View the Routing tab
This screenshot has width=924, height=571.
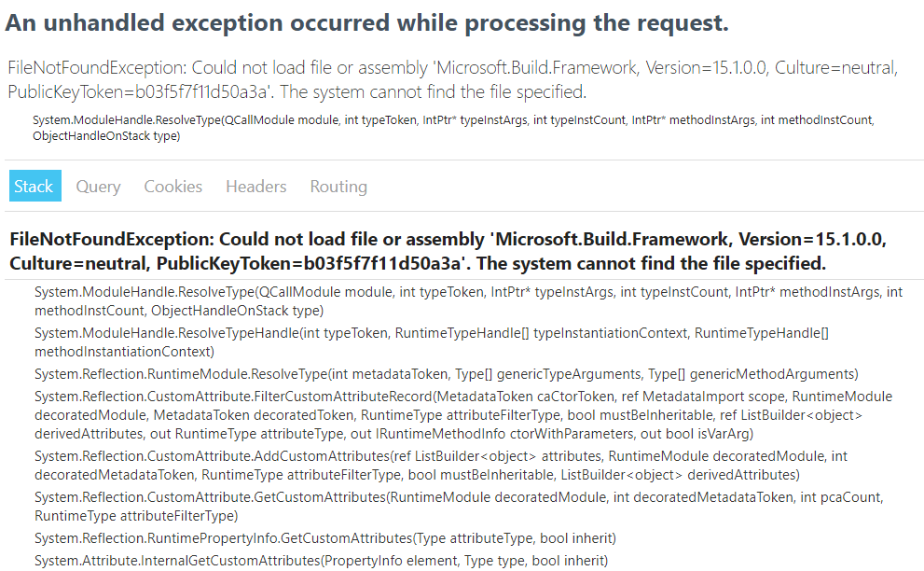(x=338, y=186)
